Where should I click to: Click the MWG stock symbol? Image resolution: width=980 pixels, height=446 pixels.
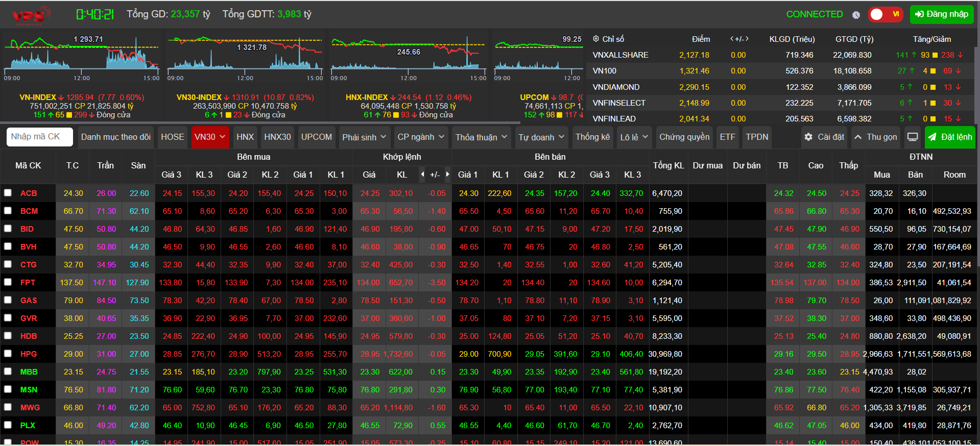(30, 408)
